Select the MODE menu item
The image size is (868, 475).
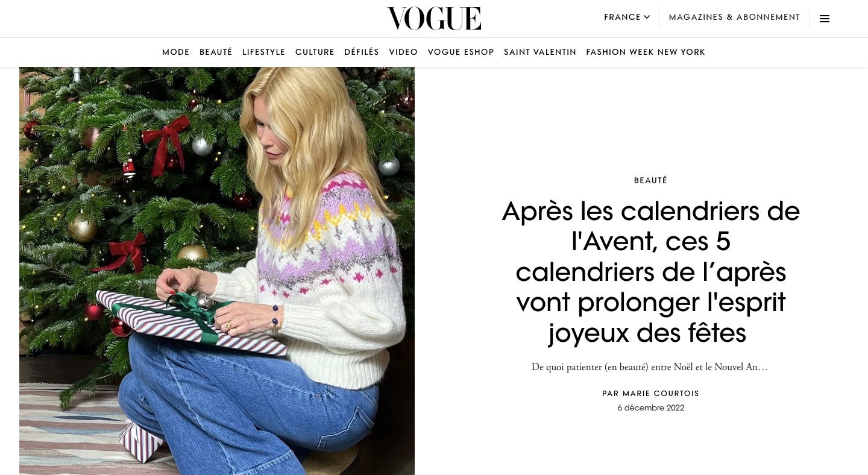coord(176,52)
